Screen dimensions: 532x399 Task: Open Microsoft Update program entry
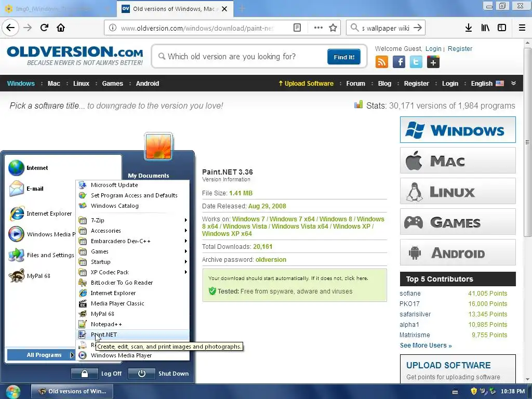click(x=133, y=185)
